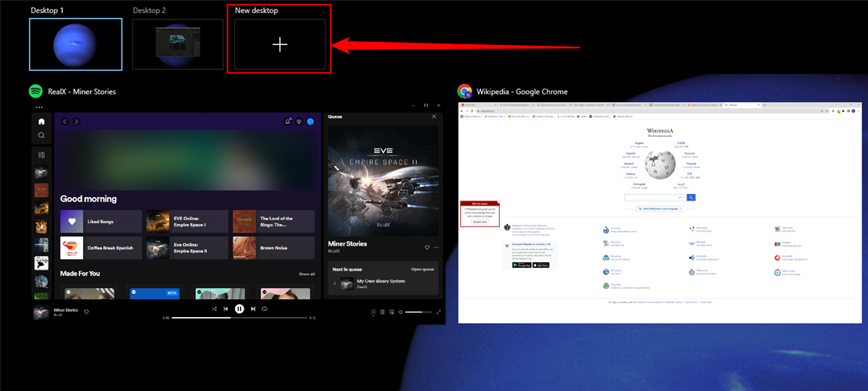Click the Spotify Home icon
The width and height of the screenshot is (868, 391).
tap(41, 122)
